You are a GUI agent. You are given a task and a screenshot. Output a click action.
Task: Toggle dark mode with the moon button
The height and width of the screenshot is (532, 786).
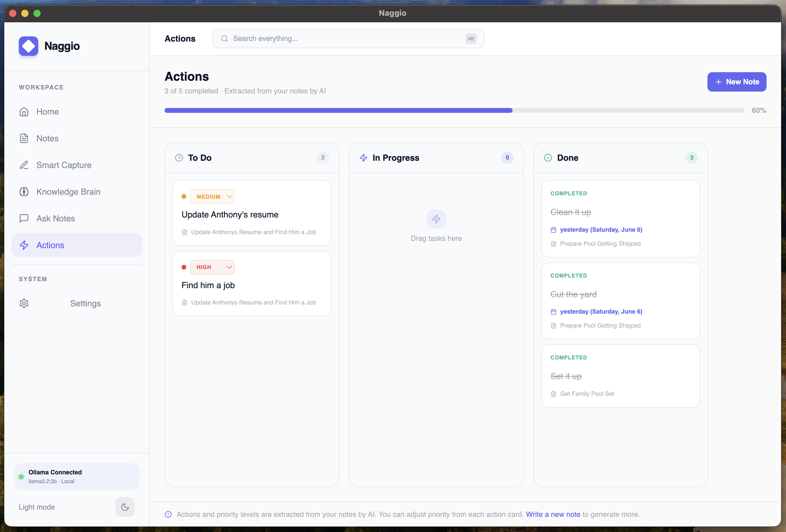click(125, 507)
